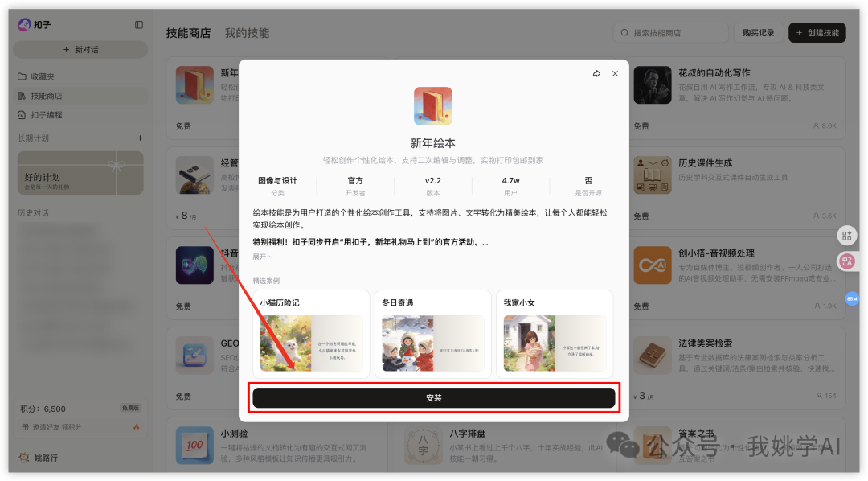Click the share icon on the skill dialog
Image resolution: width=868 pixels, height=481 pixels.
596,72
